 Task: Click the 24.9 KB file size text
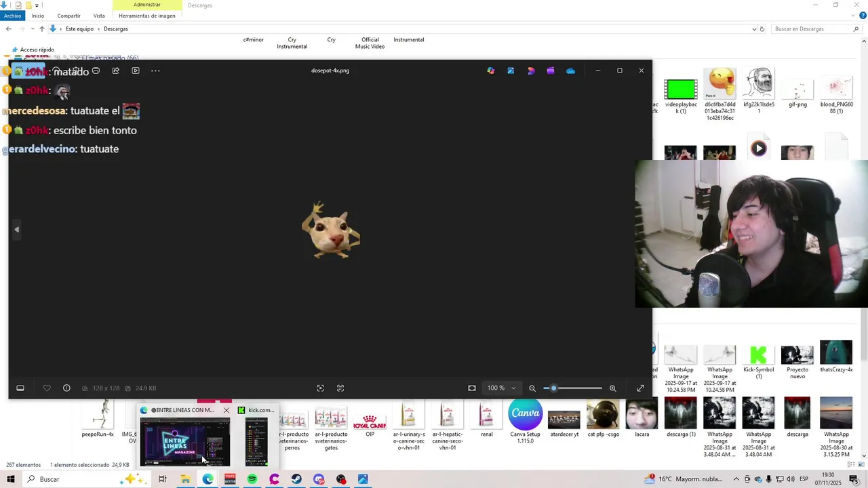pyautogui.click(x=146, y=388)
